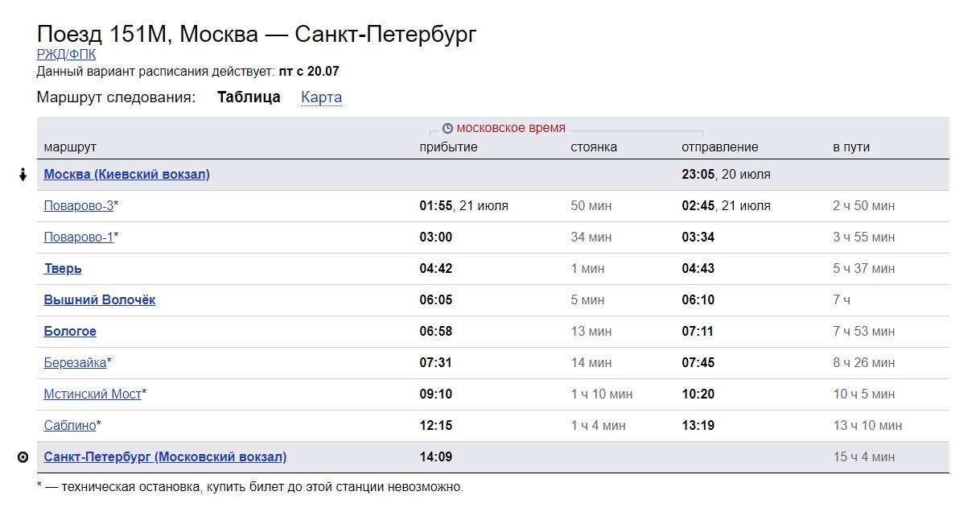The width and height of the screenshot is (980, 512).
Task: Click the departure arrow icon beside Moscow
Action: point(23,175)
